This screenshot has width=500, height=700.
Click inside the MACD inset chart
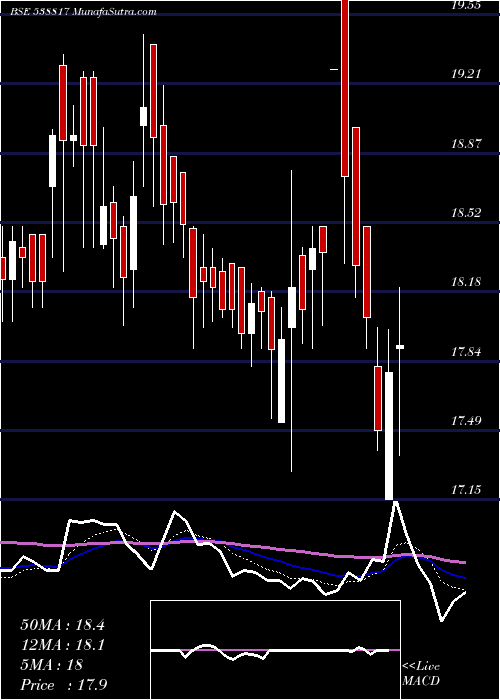[x=275, y=650]
